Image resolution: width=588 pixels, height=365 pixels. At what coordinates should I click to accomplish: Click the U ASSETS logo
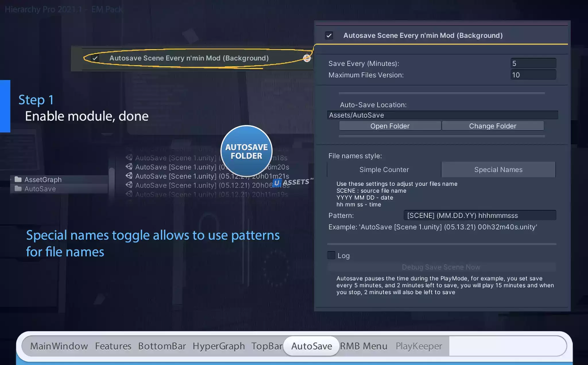tap(292, 182)
